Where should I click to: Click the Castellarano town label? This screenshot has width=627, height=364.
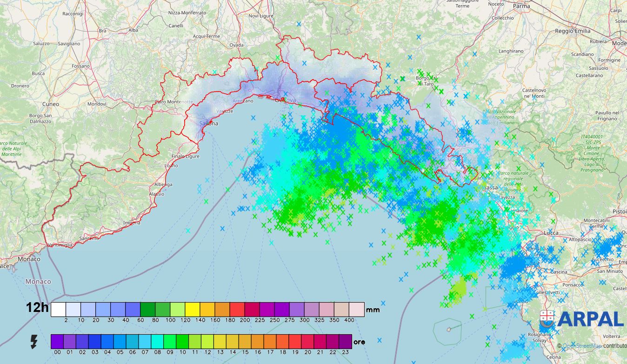(x=589, y=75)
